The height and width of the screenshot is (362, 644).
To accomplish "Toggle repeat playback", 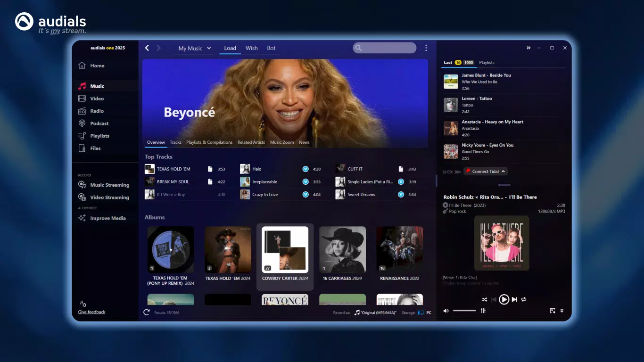I will [x=524, y=299].
